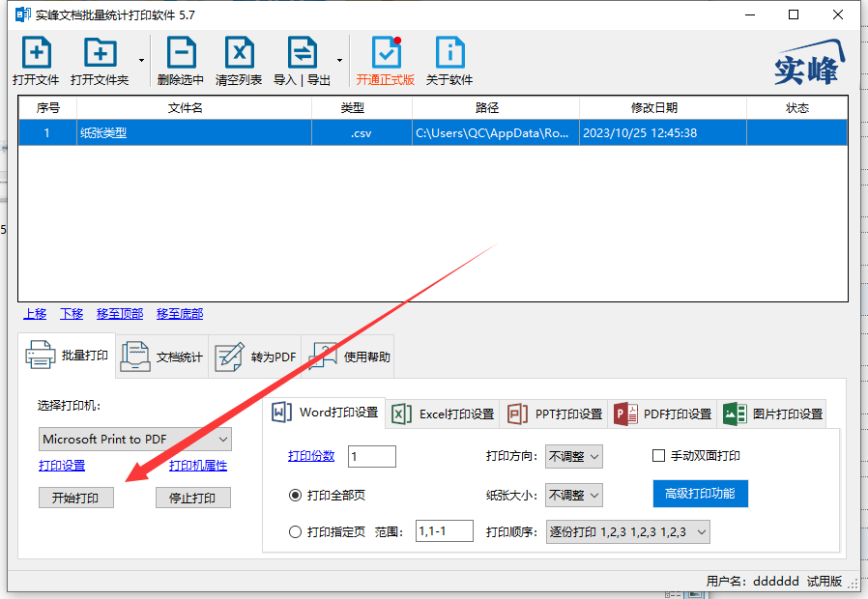Select the 纸张类型 file row
This screenshot has width=868, height=599.
(433, 132)
